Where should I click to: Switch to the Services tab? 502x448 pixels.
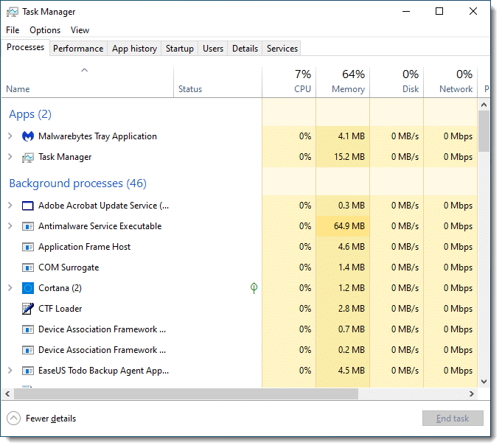tap(283, 49)
